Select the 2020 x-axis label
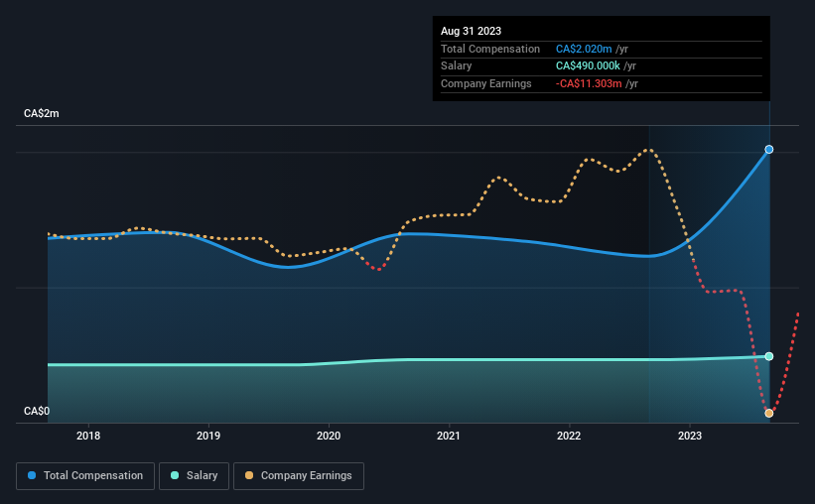The height and width of the screenshot is (504, 815). [x=329, y=436]
